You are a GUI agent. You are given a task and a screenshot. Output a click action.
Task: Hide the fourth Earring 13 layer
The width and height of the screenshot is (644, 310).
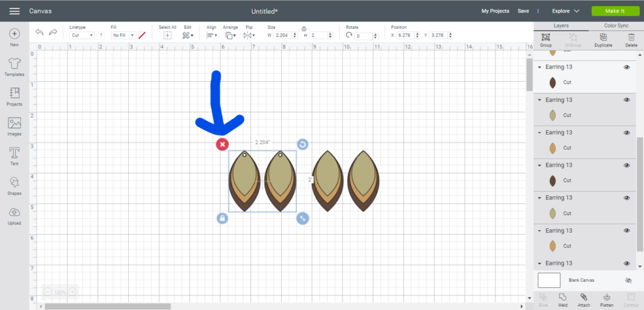627,165
